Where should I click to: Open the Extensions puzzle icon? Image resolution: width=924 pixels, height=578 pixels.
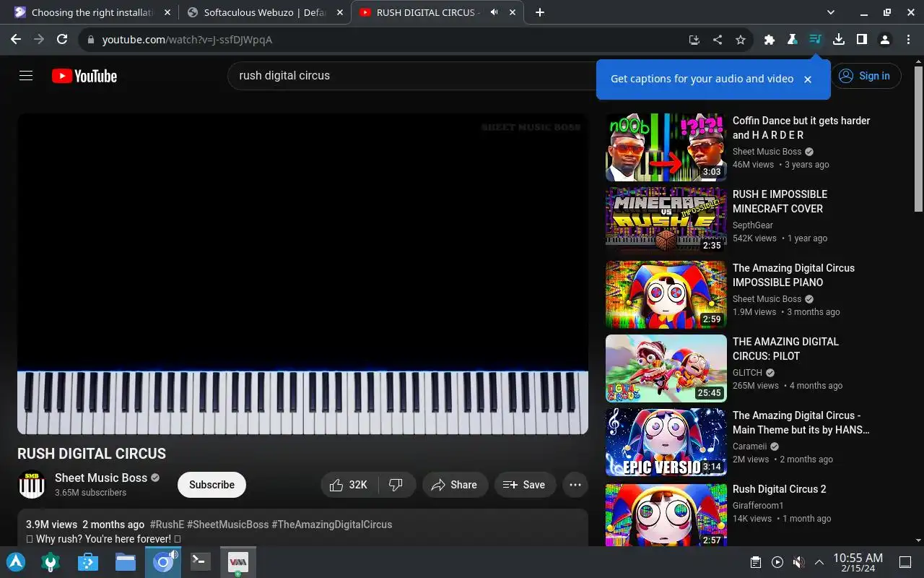click(770, 40)
